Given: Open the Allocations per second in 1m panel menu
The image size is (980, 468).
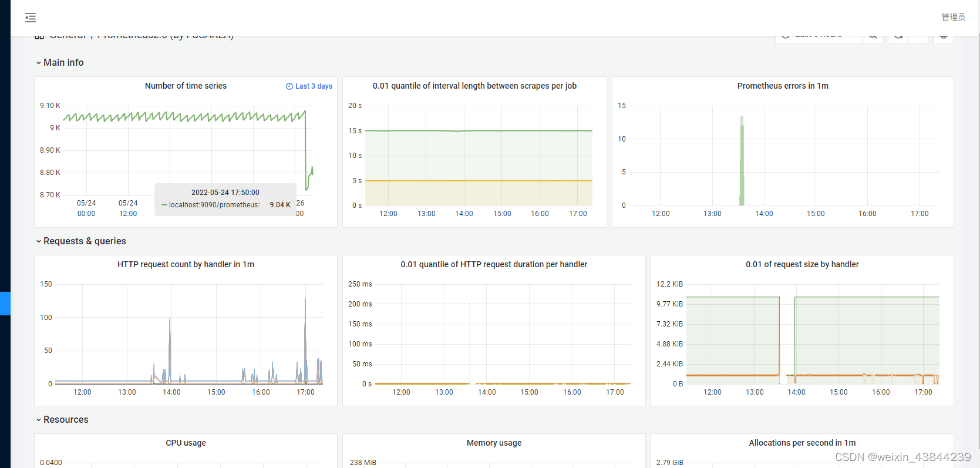Looking at the screenshot, I should [802, 443].
